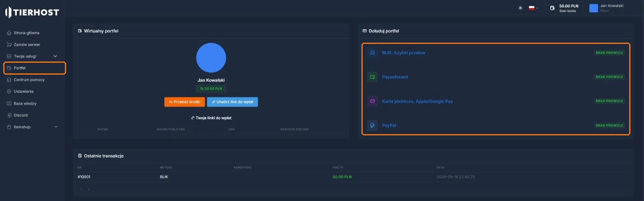Click the 50.00 PLN transaction amount
The image size is (644, 201).
point(342,177)
